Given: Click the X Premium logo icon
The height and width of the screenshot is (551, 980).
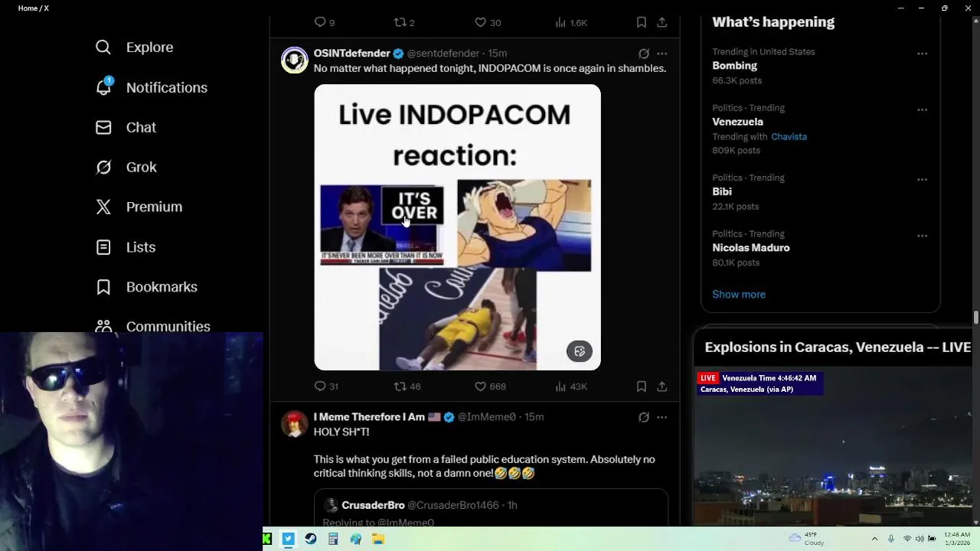Looking at the screenshot, I should [103, 207].
